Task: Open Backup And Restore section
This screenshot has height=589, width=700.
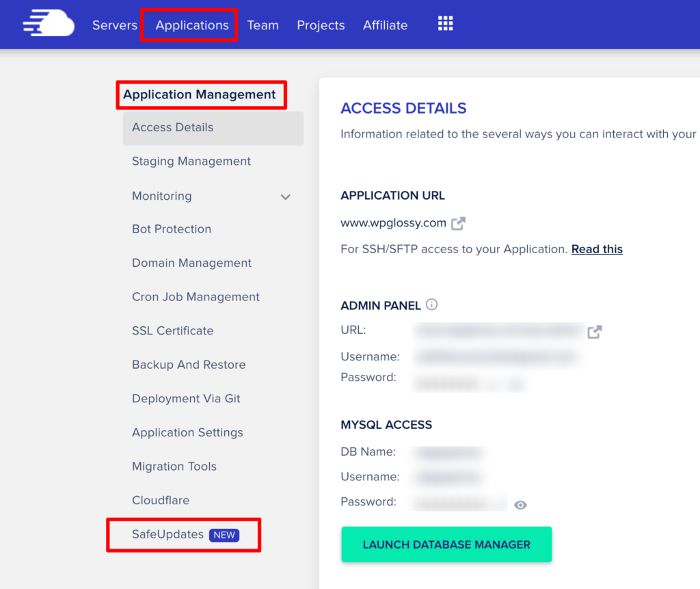Action: click(189, 365)
